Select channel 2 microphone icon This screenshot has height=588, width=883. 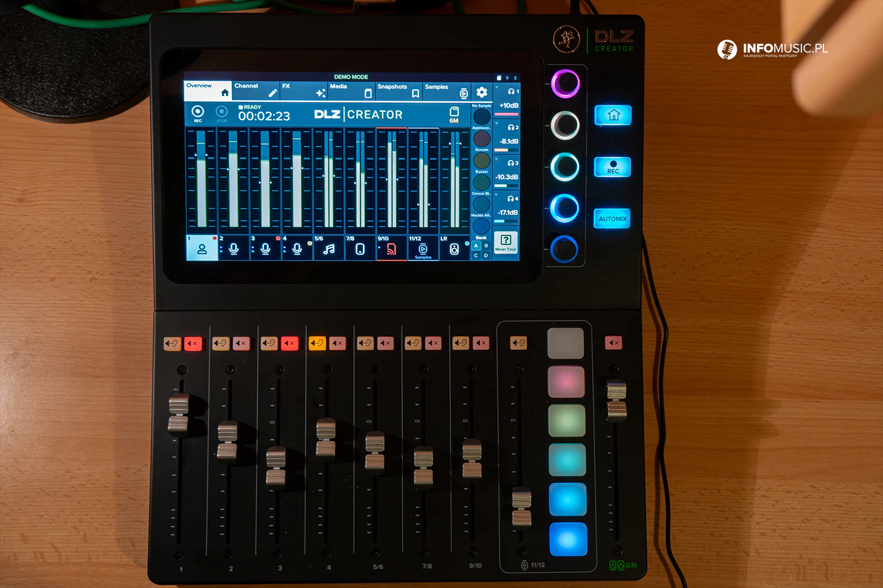tap(233, 249)
